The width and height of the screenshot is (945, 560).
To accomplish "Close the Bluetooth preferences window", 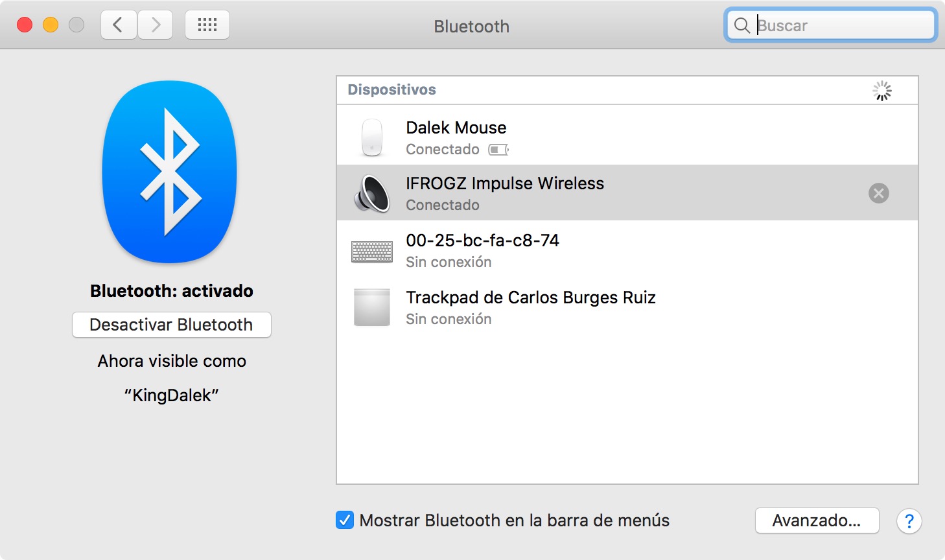I will pyautogui.click(x=25, y=25).
